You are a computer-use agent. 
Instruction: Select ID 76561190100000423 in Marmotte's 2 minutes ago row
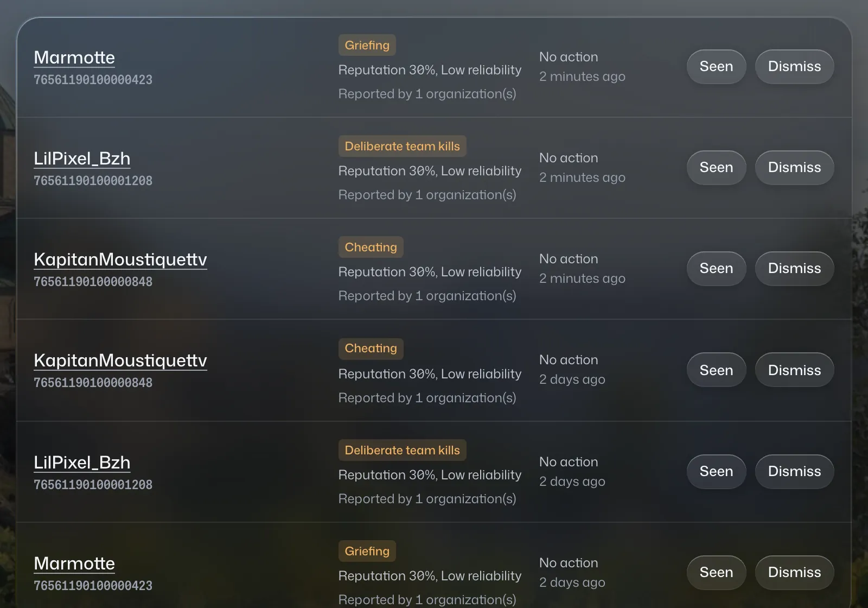pyautogui.click(x=93, y=80)
